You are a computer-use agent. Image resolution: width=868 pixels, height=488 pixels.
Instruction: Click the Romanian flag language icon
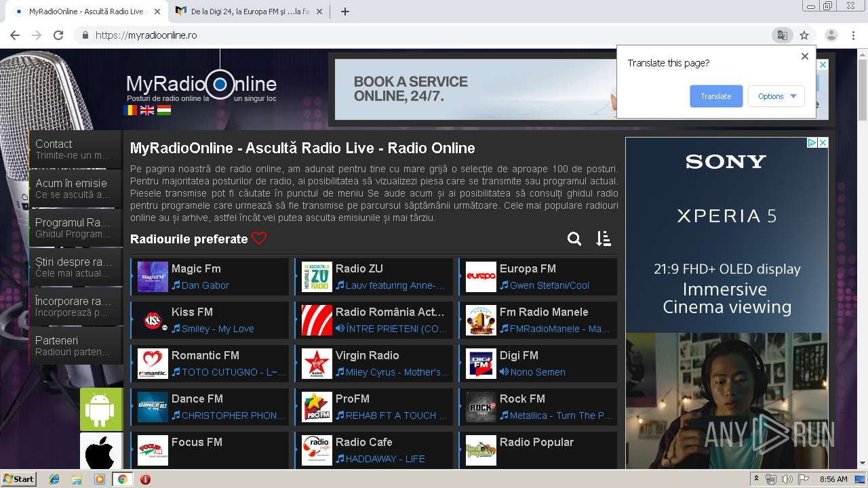(130, 110)
